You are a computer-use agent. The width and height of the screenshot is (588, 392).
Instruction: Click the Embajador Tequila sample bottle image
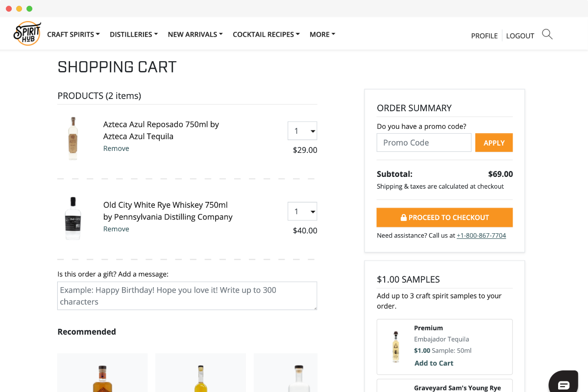pos(395,346)
